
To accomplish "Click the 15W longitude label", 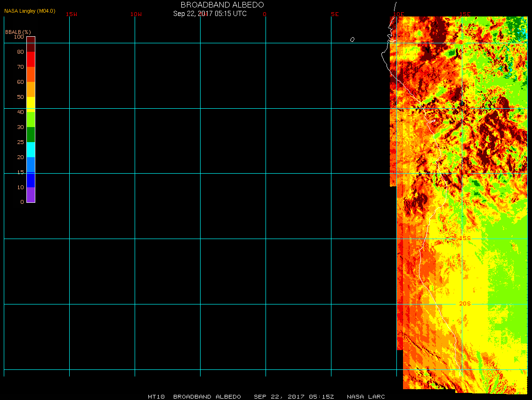I will point(72,14).
